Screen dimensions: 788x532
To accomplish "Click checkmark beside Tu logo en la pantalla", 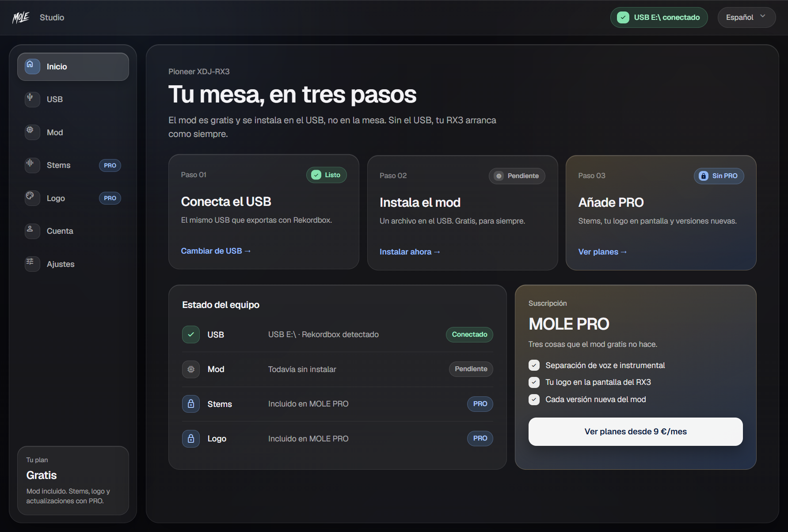I will (534, 382).
